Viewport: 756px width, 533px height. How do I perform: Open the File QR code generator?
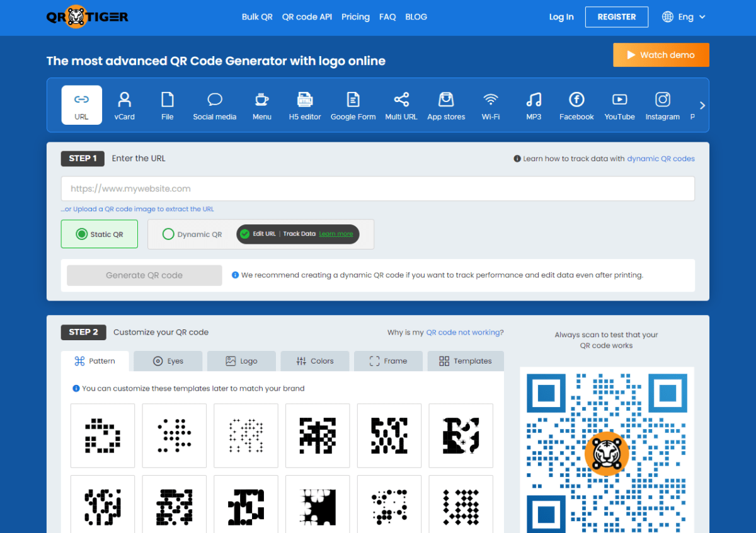coord(167,105)
